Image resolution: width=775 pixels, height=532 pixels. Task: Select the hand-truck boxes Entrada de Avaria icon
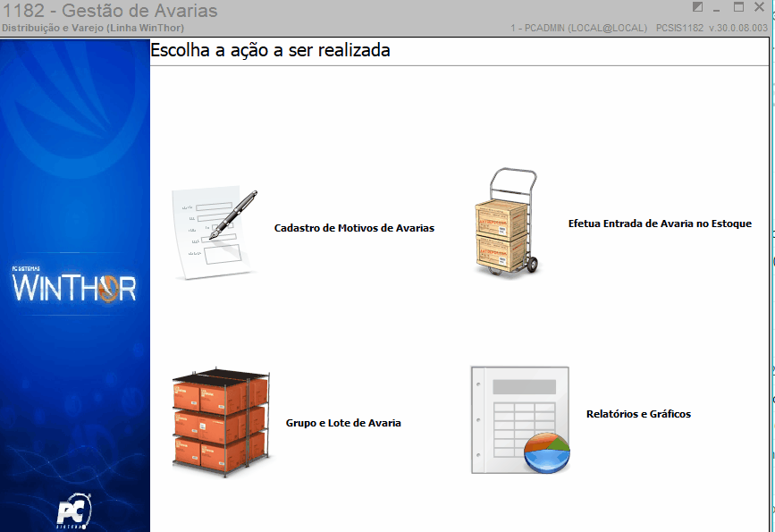pos(507,222)
